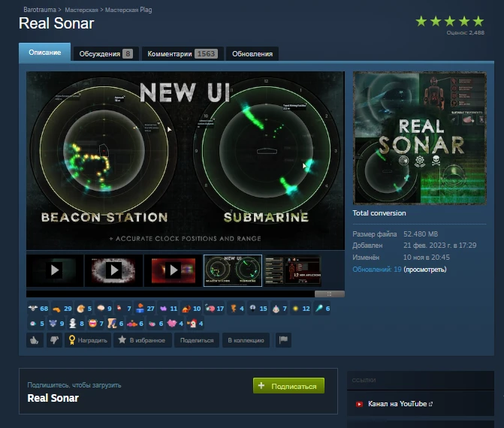Report item with the flag icon
Viewport: 504px width, 428px height.
282,340
